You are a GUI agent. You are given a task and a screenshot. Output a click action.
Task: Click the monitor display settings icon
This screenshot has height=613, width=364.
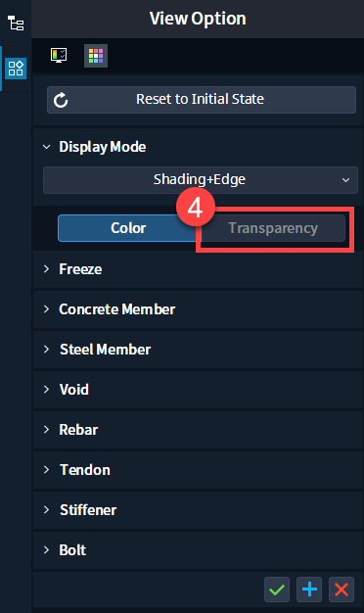(59, 56)
